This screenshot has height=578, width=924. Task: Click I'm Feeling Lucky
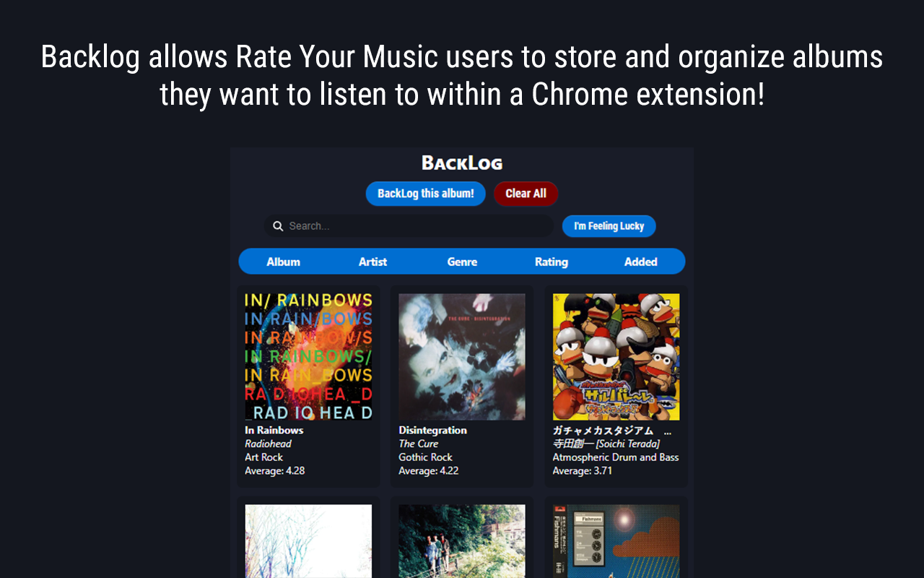[609, 225]
